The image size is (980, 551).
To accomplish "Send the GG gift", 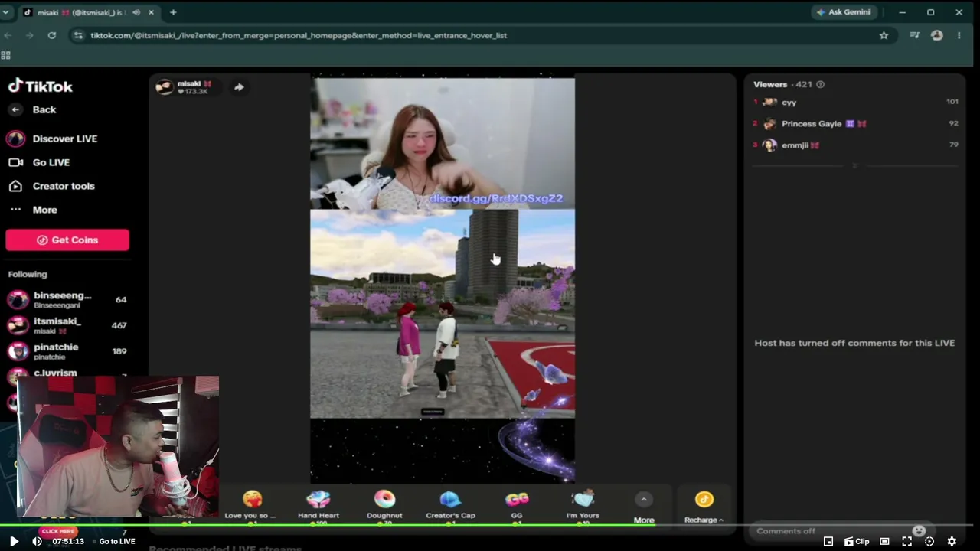I will pyautogui.click(x=517, y=507).
